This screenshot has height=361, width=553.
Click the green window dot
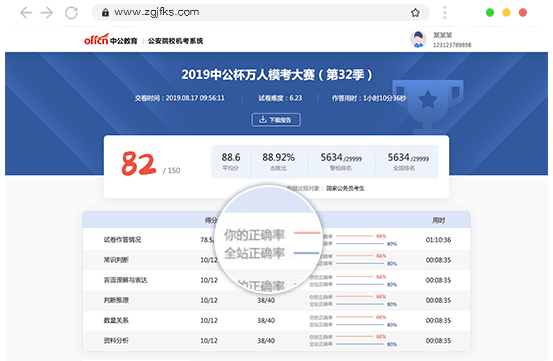click(x=490, y=13)
